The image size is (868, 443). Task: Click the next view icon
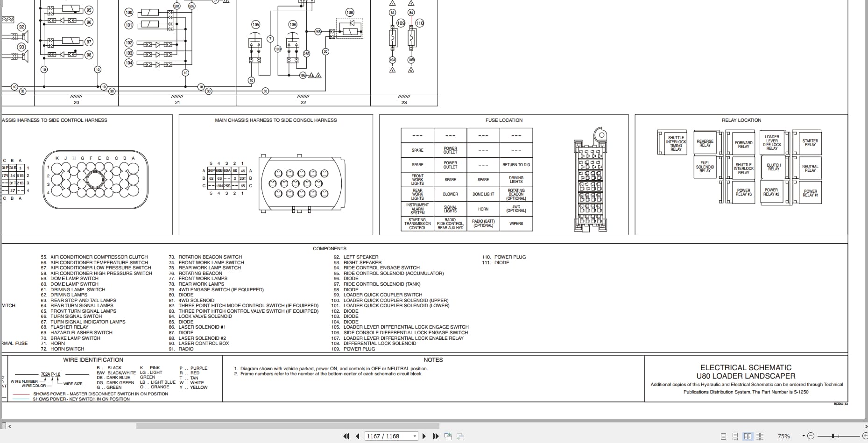pos(460,436)
